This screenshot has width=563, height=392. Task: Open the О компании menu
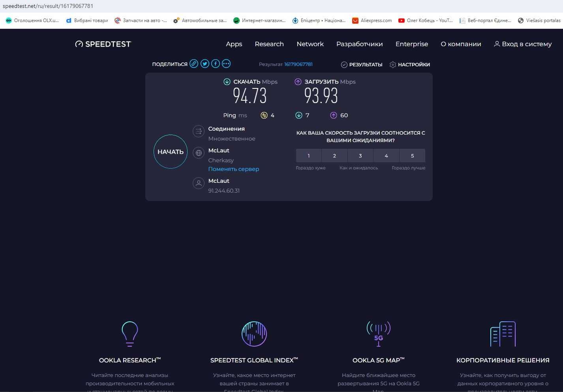[x=461, y=44]
